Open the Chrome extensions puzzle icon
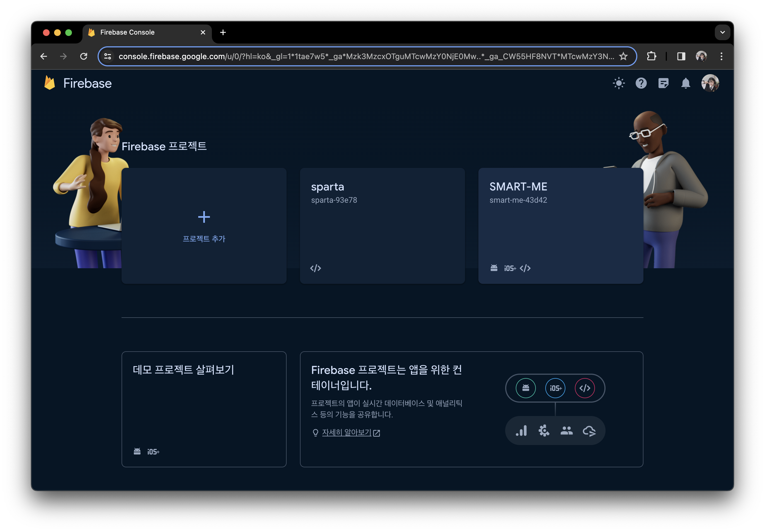Viewport: 765px width, 532px height. (x=651, y=56)
